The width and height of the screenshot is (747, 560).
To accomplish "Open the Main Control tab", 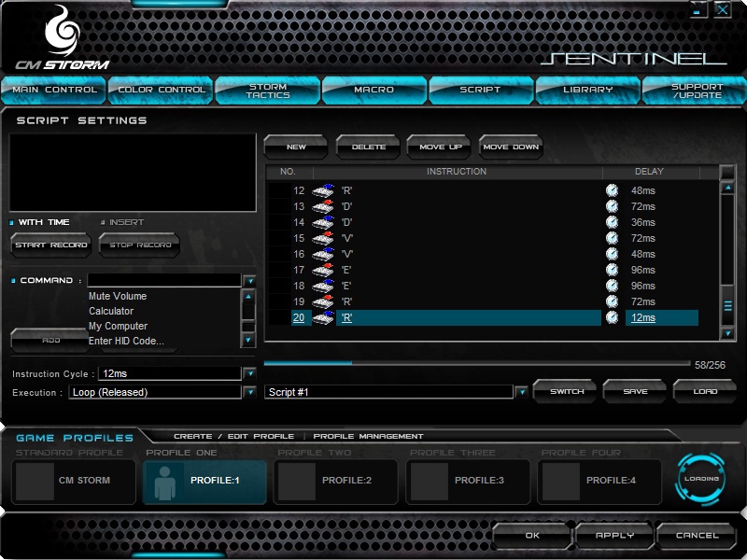I will pos(54,90).
